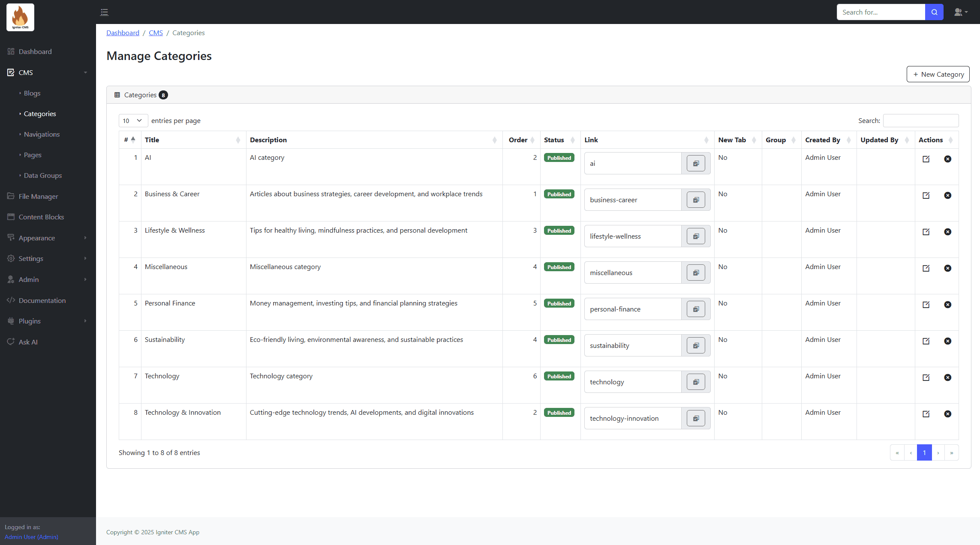The image size is (980, 545).
Task: Follow the Dashboard breadcrumb link
Action: tap(123, 33)
